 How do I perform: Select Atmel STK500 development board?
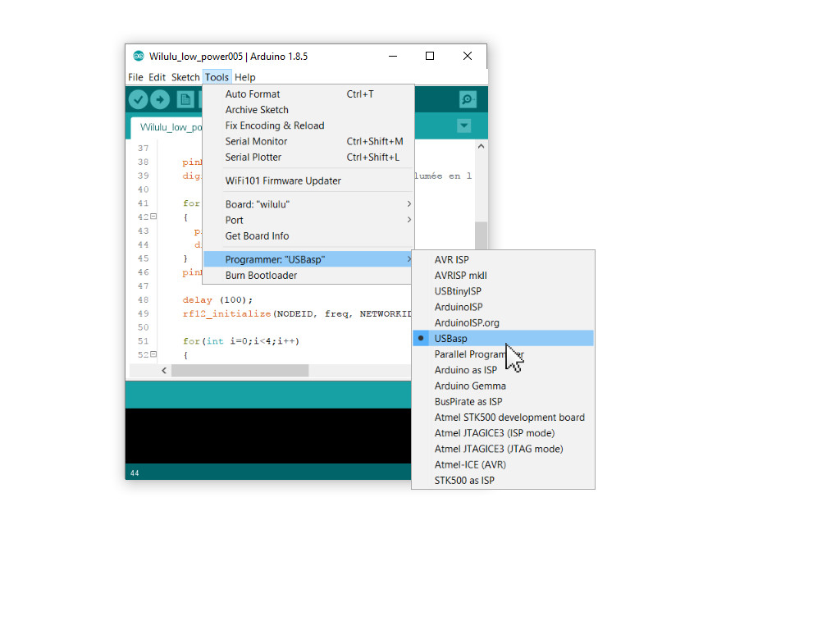pyautogui.click(x=503, y=418)
